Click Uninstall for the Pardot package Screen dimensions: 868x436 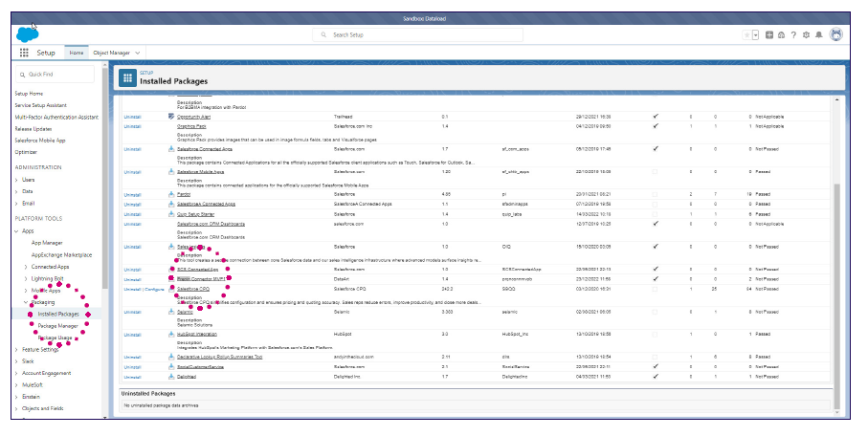coord(132,195)
